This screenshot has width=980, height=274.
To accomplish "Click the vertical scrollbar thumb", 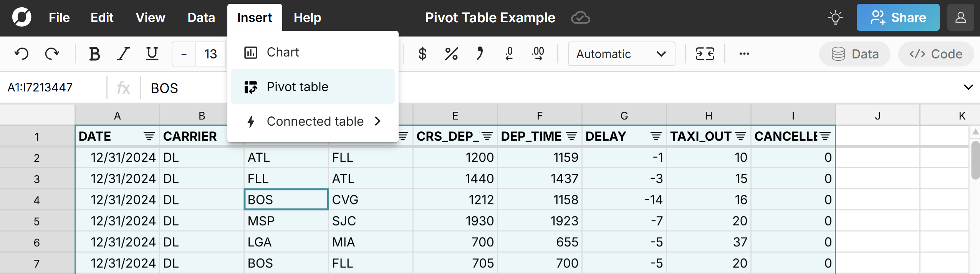I will coord(975,160).
